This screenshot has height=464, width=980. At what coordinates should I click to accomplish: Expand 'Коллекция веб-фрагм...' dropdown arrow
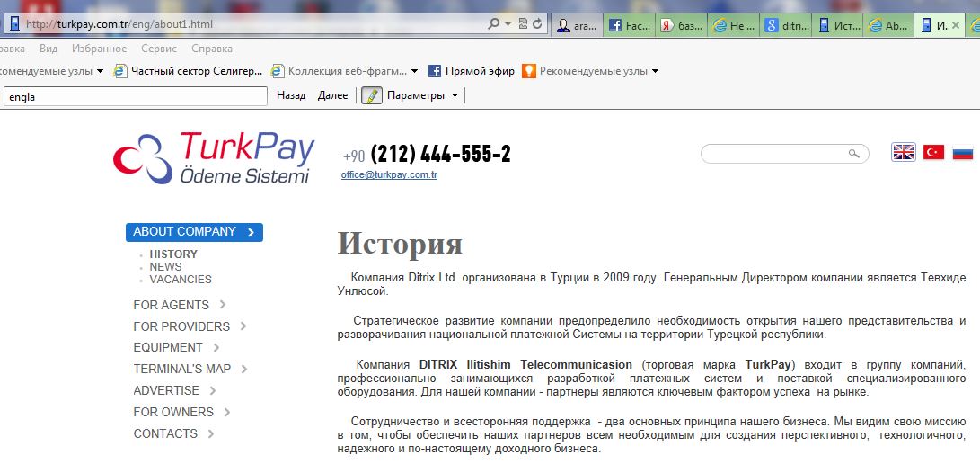click(414, 71)
